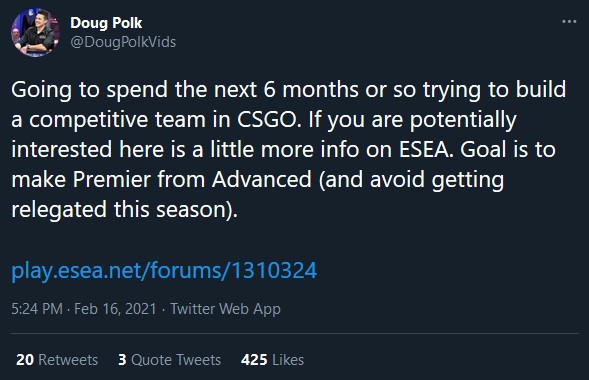Select the Feb 16, 2021 date text

[x=115, y=309]
